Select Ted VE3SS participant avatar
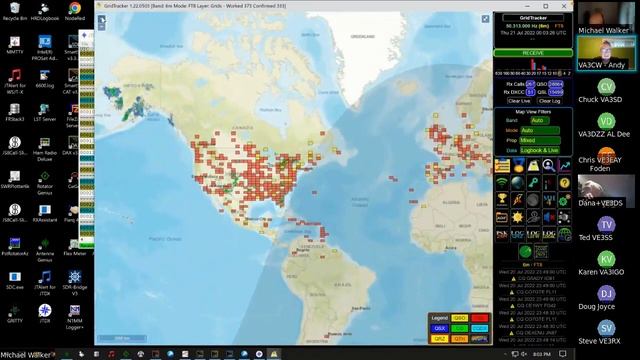Image resolution: width=640 pixels, height=360 pixels. (x=606, y=225)
